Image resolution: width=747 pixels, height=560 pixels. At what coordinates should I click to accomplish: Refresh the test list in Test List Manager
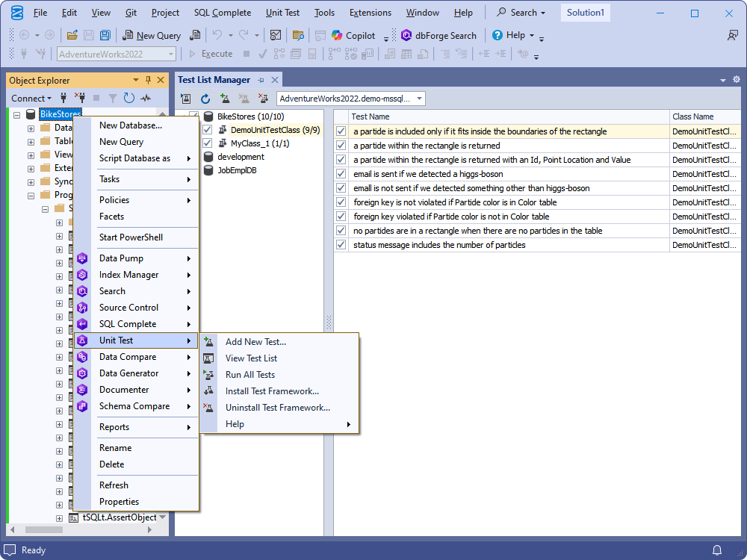pos(205,98)
